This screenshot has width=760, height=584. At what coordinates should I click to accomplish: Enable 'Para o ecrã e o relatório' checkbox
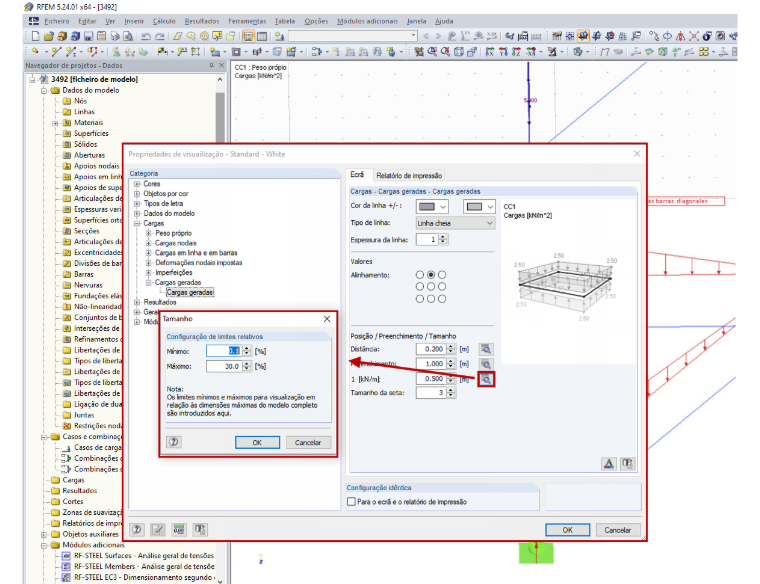[x=351, y=502]
